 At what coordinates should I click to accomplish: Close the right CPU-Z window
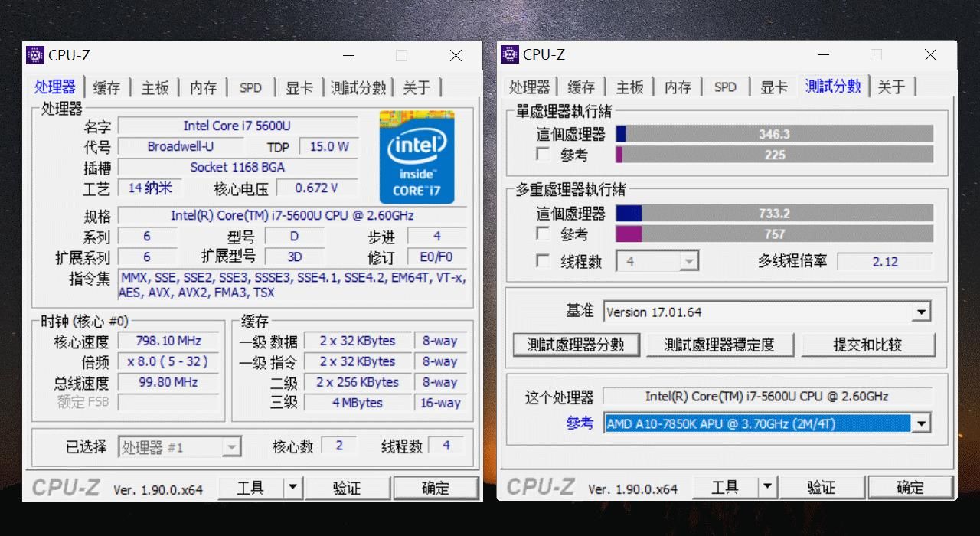[930, 55]
